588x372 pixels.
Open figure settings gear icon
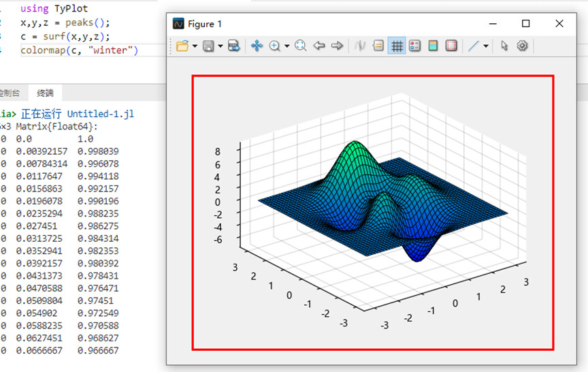tap(523, 46)
